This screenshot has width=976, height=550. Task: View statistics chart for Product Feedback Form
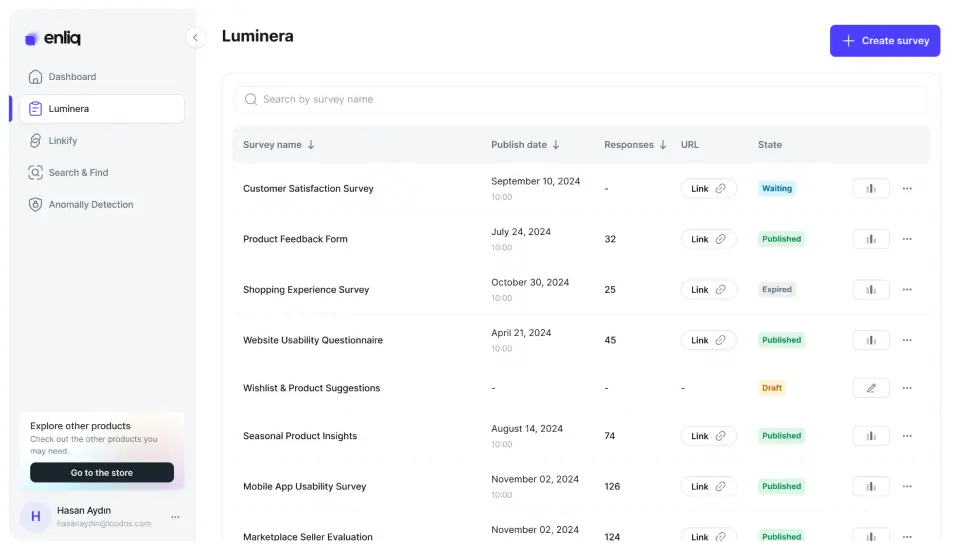pos(870,239)
